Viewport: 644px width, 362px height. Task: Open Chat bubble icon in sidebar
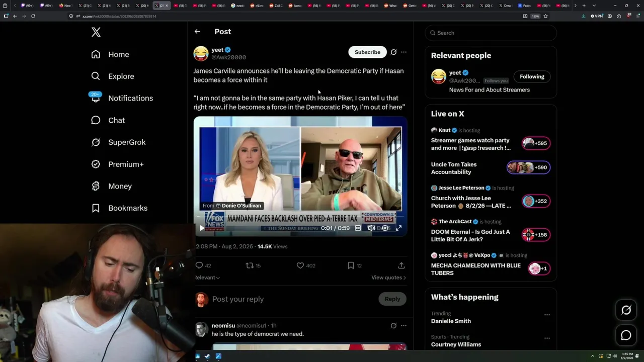[x=96, y=120]
